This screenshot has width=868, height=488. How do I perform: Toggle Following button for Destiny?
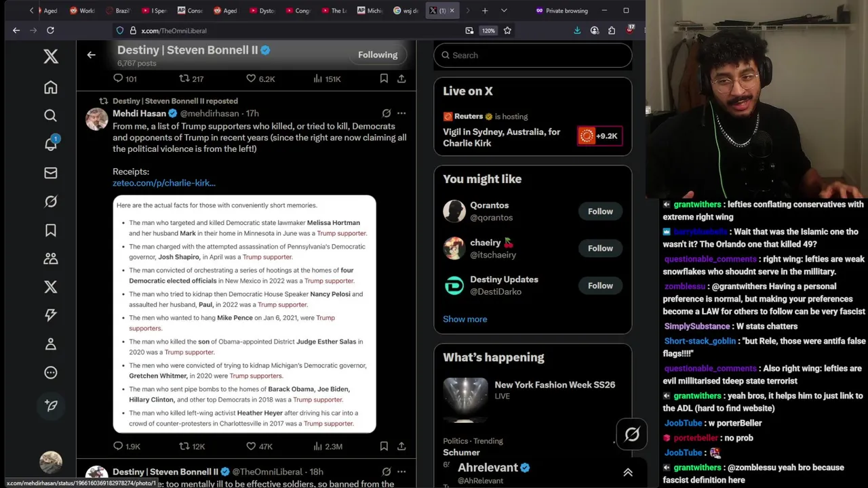[x=378, y=55]
